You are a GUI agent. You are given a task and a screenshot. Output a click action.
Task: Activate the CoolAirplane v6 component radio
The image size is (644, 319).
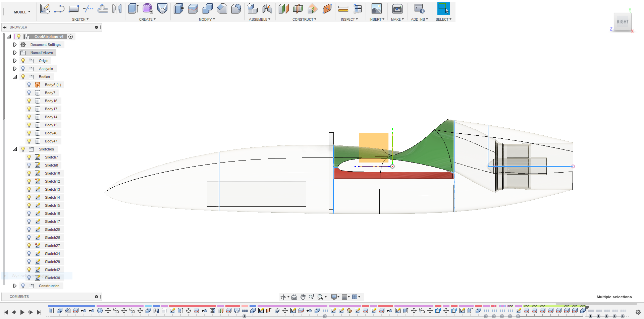(x=71, y=37)
